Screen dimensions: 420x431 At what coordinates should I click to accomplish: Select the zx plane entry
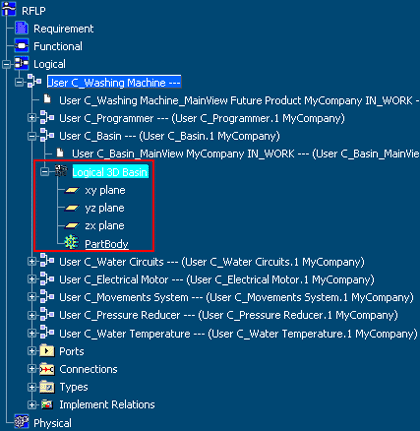point(104,226)
